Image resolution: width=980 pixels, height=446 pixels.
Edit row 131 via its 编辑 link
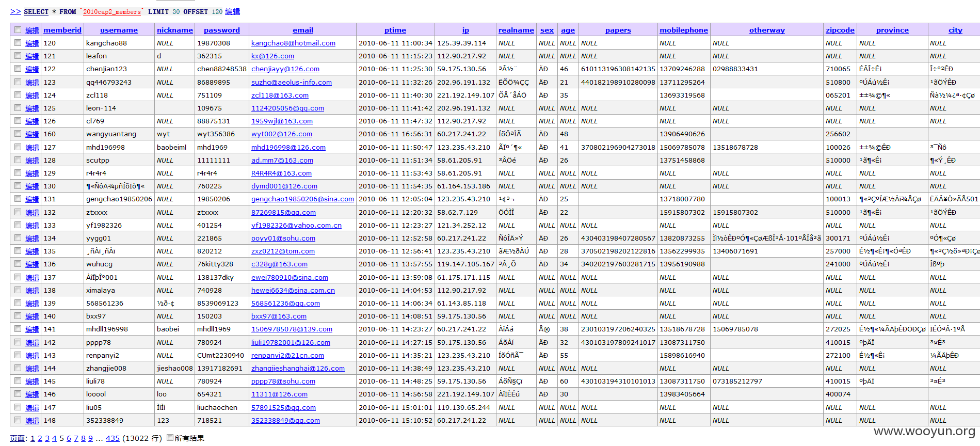[32, 199]
